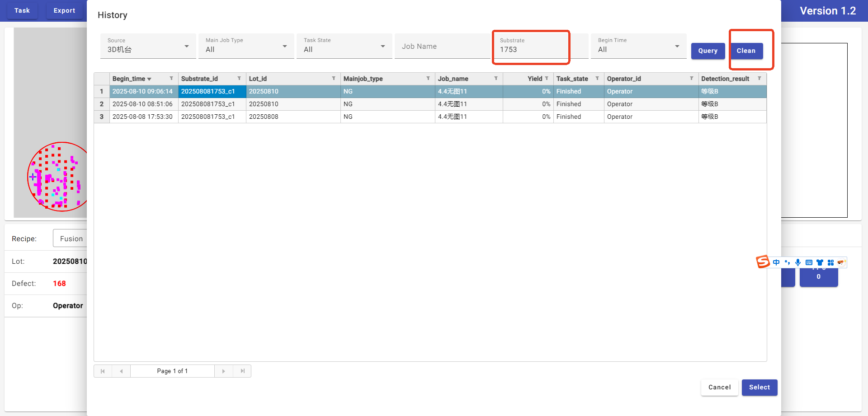The image size is (868, 416).
Task: Click the Task_state column filter icon
Action: click(597, 79)
